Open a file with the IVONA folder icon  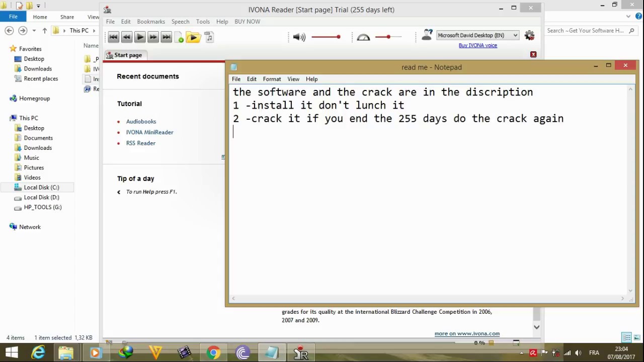click(193, 37)
